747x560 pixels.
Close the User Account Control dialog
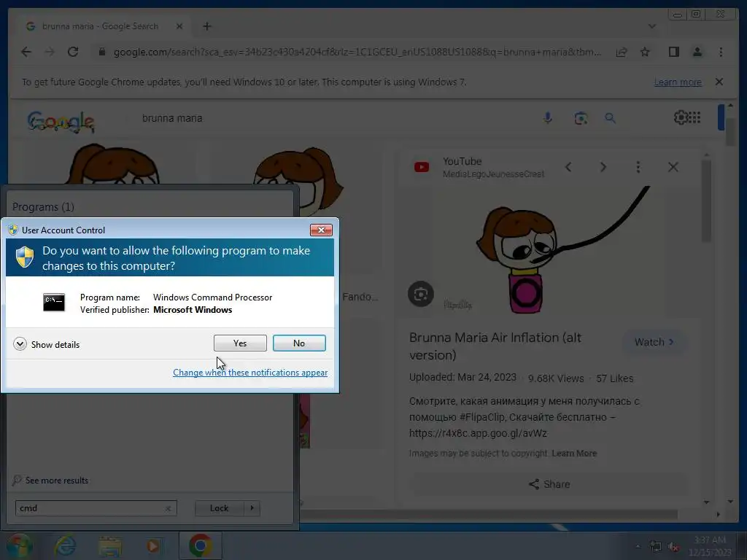click(x=321, y=230)
